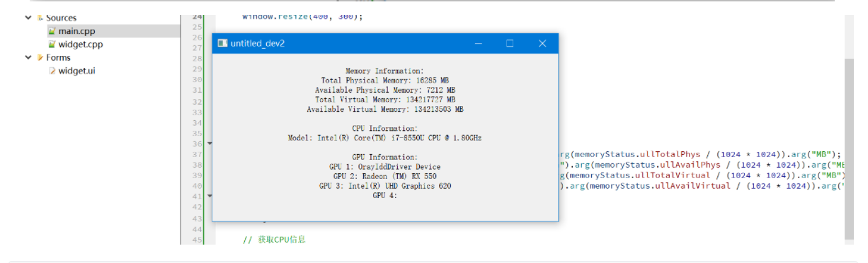Click line number 45 in the gutter
Screen dimensions: 868x263
(x=197, y=240)
